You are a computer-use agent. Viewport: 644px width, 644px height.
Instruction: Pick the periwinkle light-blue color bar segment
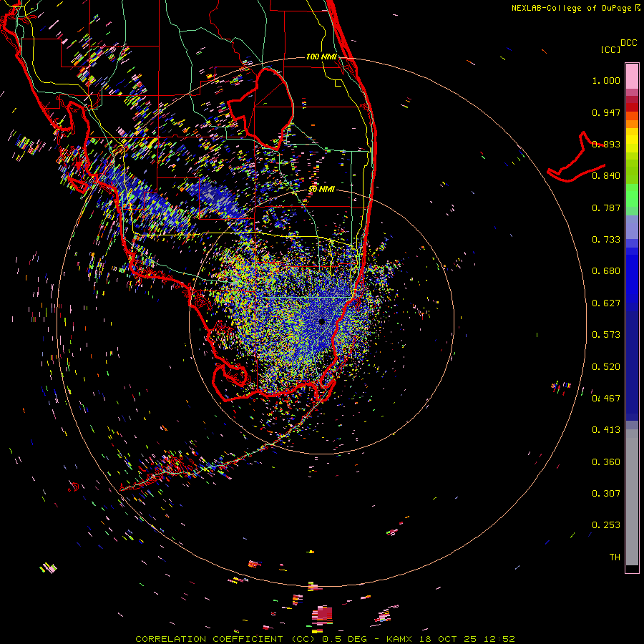[x=632, y=228]
